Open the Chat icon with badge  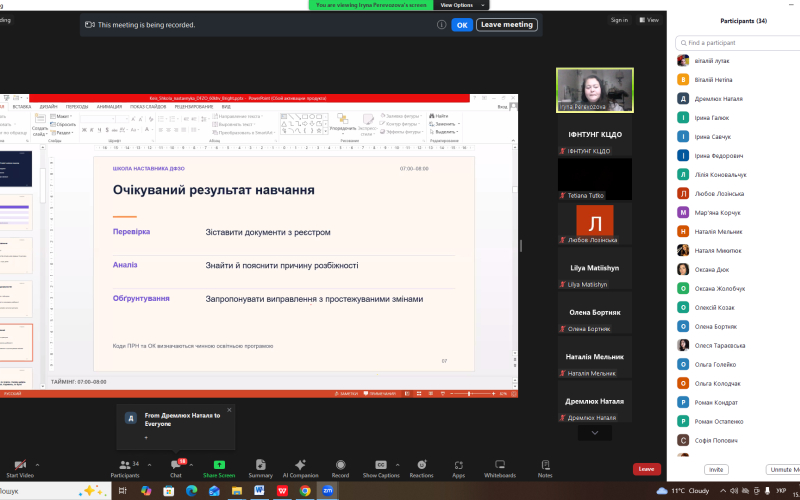point(176,464)
